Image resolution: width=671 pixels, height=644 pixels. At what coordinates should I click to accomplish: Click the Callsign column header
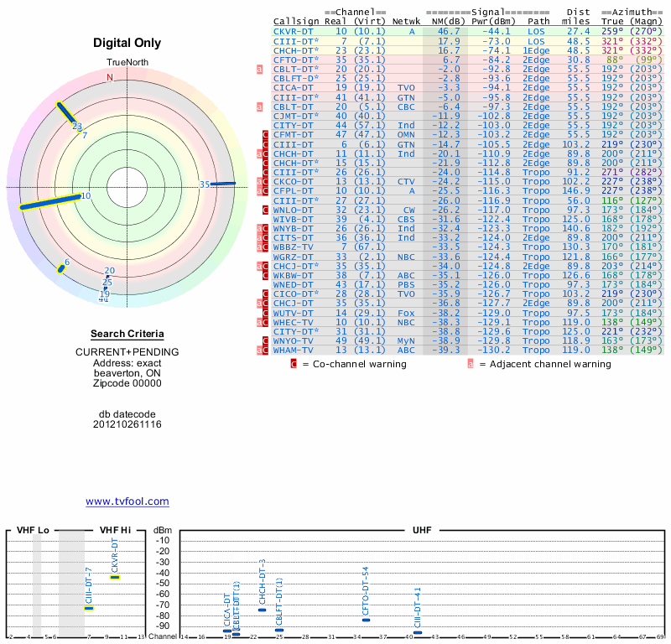[x=296, y=21]
